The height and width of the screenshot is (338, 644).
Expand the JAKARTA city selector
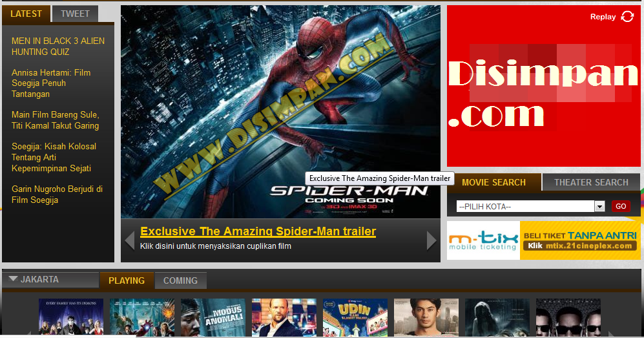click(x=50, y=279)
